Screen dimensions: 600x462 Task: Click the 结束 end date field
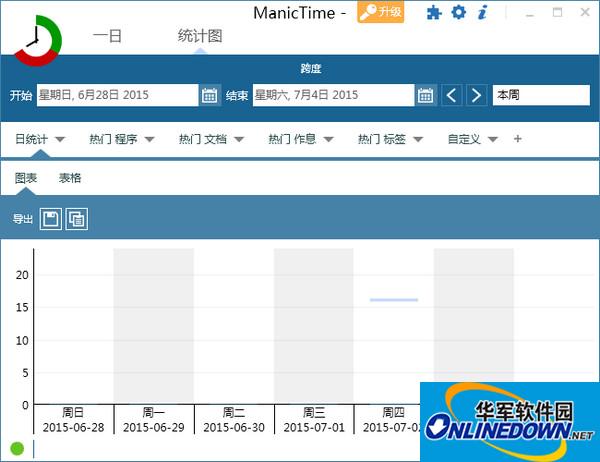(333, 95)
